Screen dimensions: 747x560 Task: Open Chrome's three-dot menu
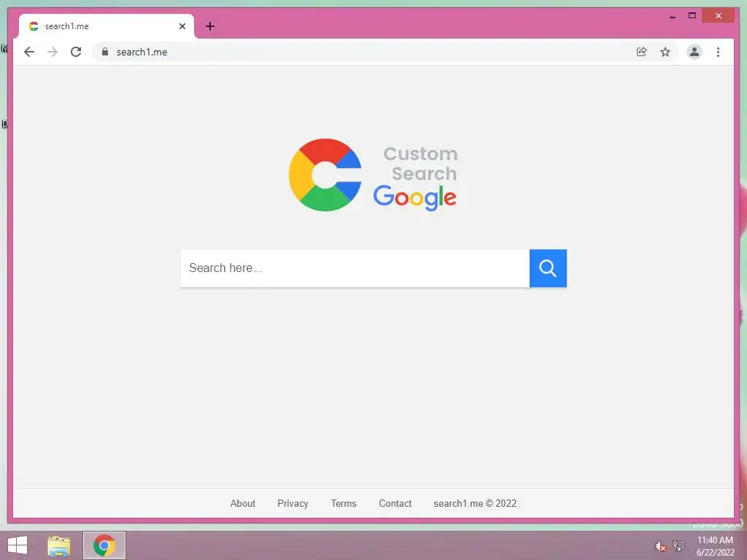coord(718,52)
